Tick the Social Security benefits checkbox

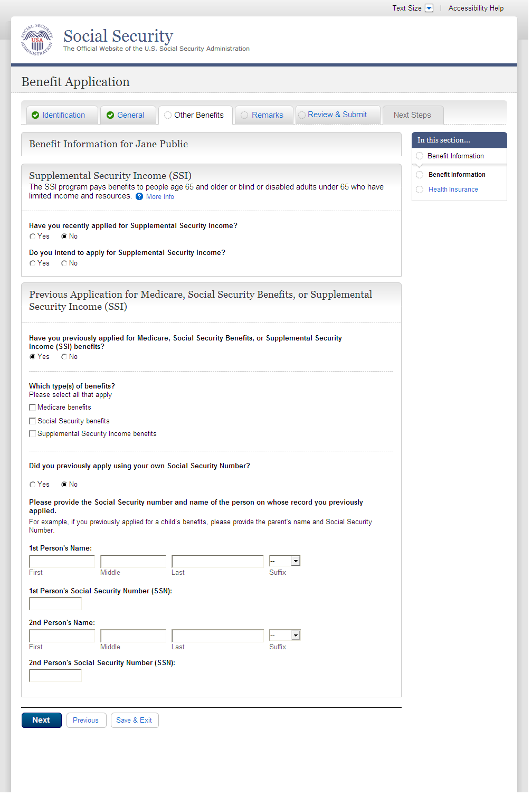click(x=33, y=421)
